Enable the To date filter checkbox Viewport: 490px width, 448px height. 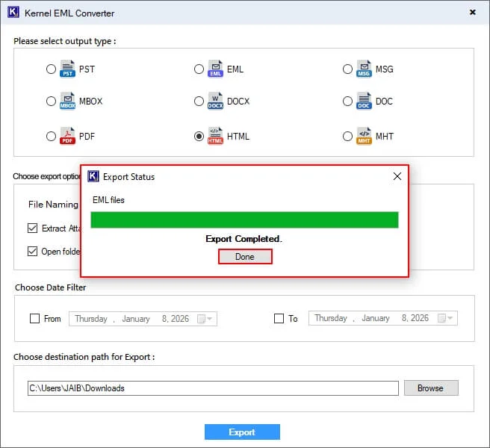click(279, 319)
